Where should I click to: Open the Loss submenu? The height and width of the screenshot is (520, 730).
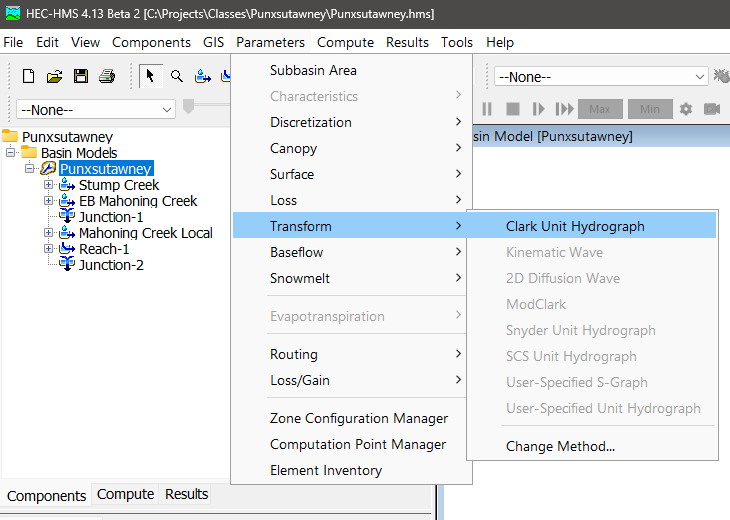pos(351,200)
